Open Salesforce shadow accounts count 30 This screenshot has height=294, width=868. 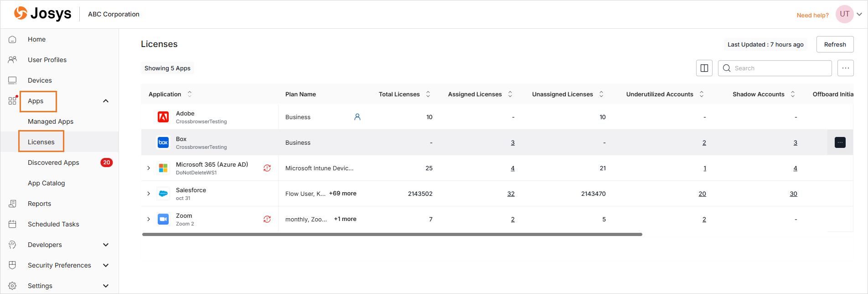point(794,194)
